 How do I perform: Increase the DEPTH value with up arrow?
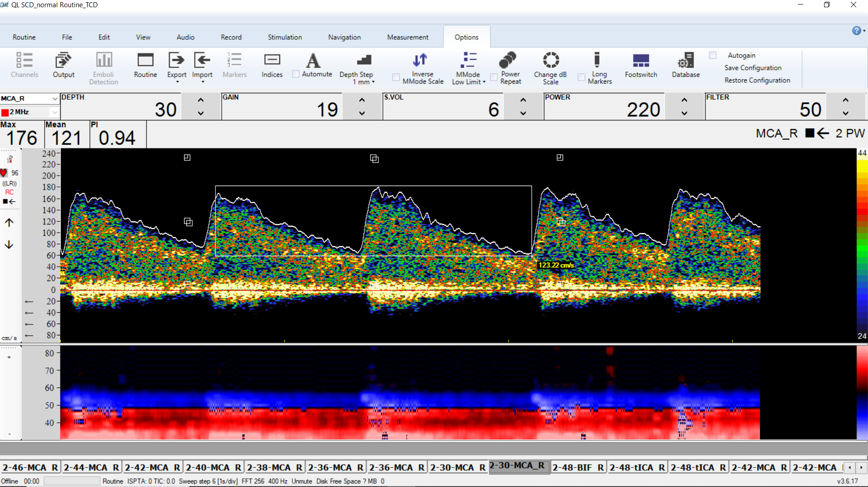[200, 100]
